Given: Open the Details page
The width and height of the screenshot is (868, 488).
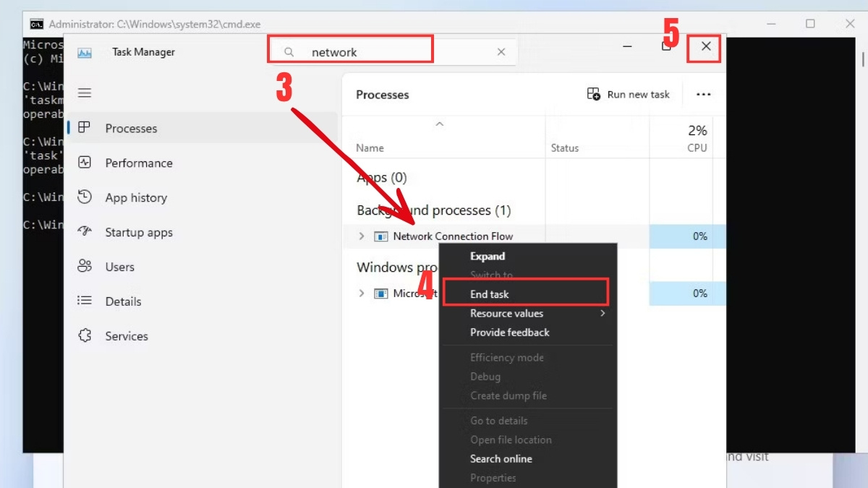Looking at the screenshot, I should pyautogui.click(x=202, y=301).
